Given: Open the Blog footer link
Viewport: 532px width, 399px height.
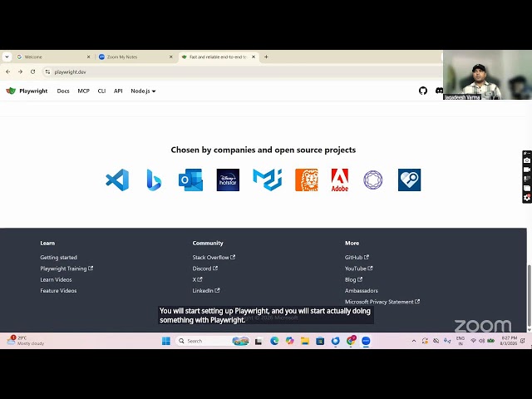Looking at the screenshot, I should (353, 280).
